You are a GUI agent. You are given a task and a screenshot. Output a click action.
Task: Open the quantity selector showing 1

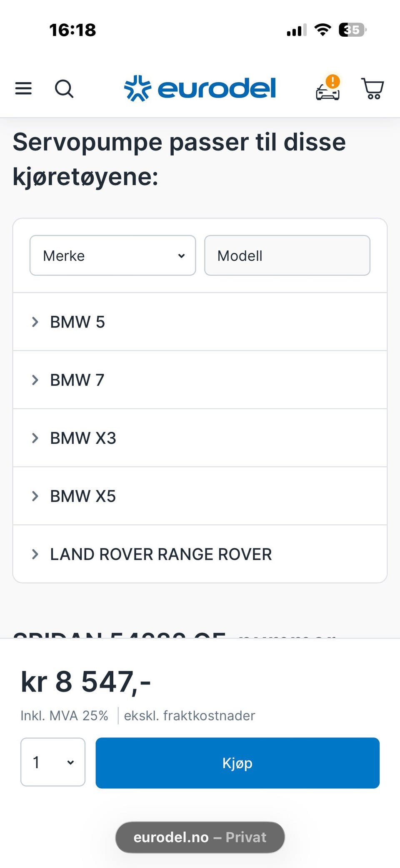(53, 762)
